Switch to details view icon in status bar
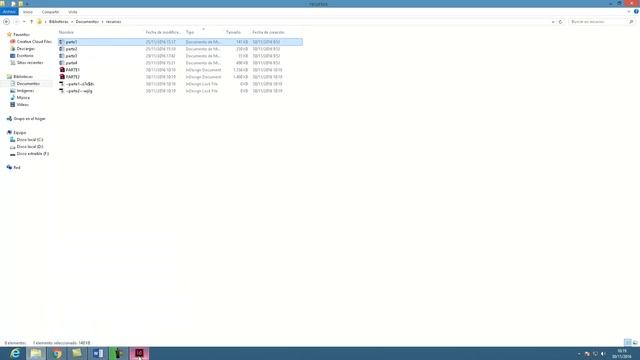The height and width of the screenshot is (360, 640). (x=628, y=342)
